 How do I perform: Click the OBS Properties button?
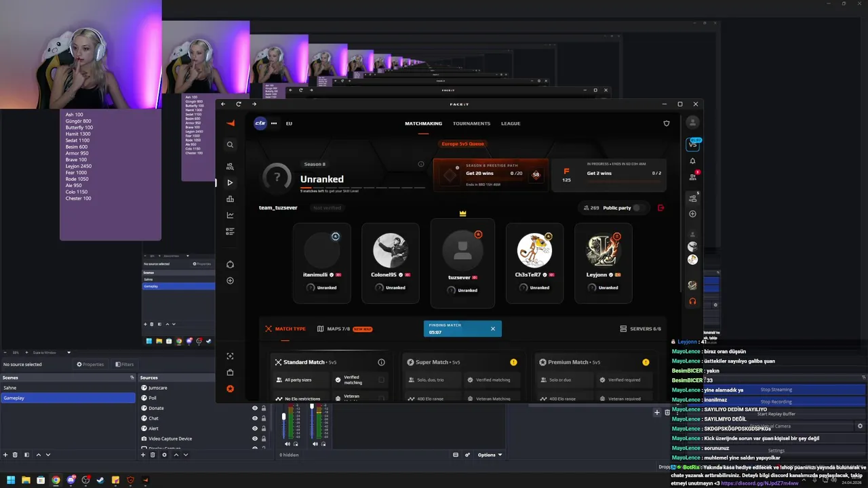point(90,364)
